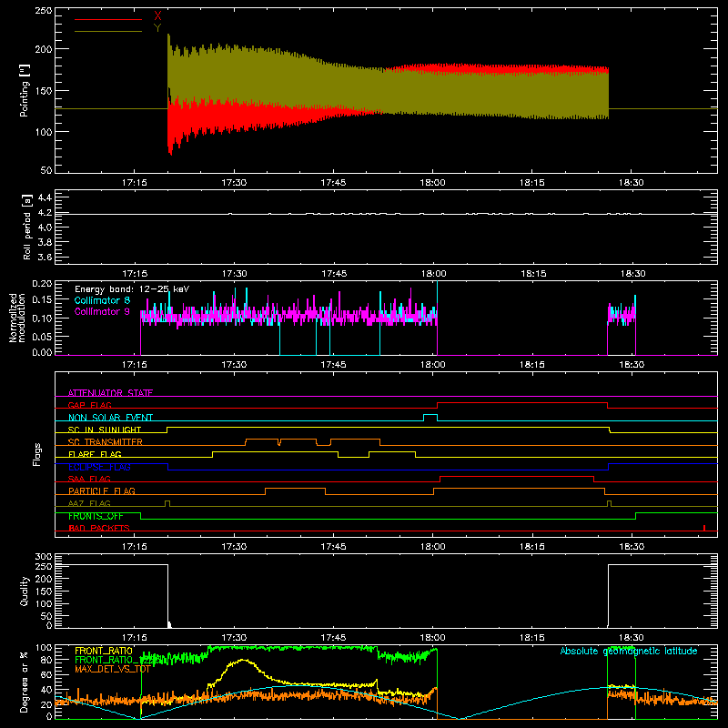728x728 pixels.
Task: Click the Roll period [s] axis title
Action: tap(27, 227)
